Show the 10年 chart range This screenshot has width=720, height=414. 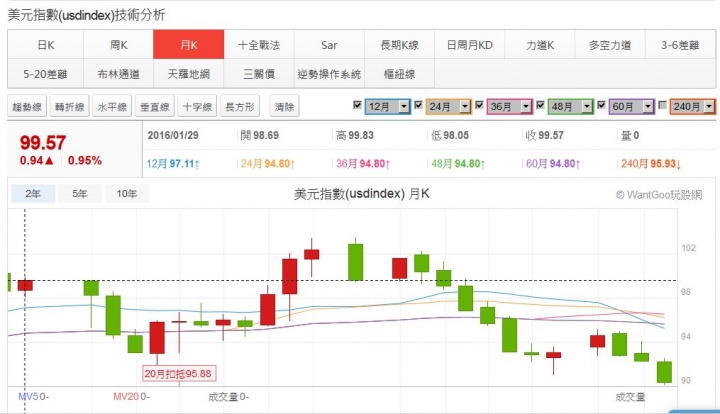(x=127, y=194)
